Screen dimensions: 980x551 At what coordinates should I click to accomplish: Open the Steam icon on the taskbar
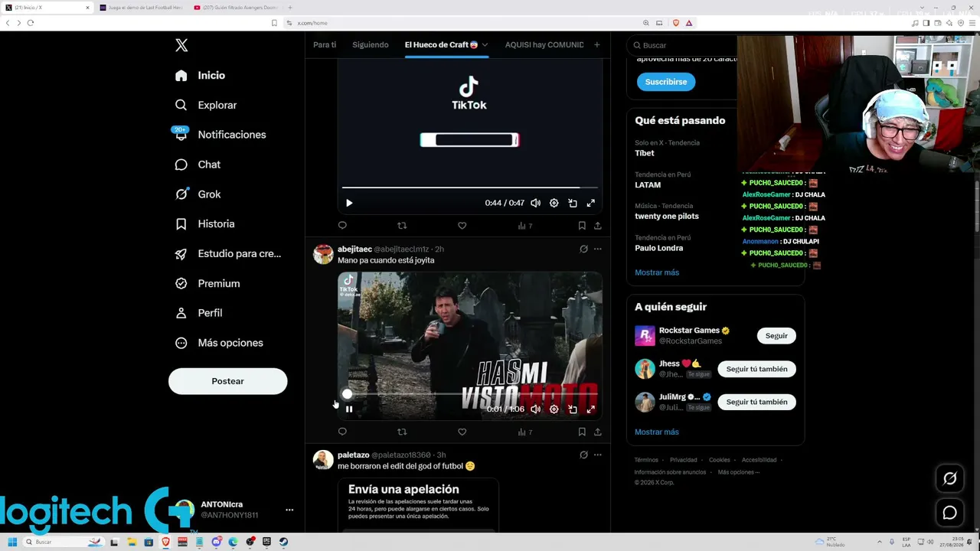tap(283, 542)
